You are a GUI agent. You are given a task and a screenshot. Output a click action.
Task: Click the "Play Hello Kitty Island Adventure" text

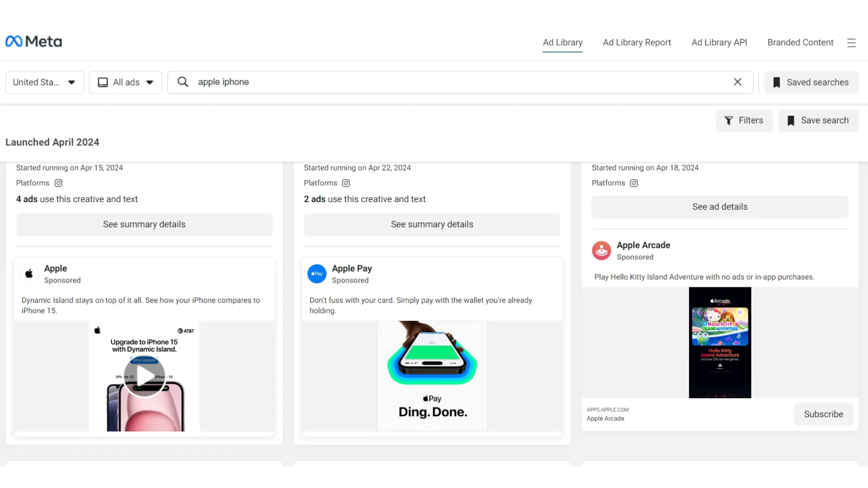(x=704, y=277)
